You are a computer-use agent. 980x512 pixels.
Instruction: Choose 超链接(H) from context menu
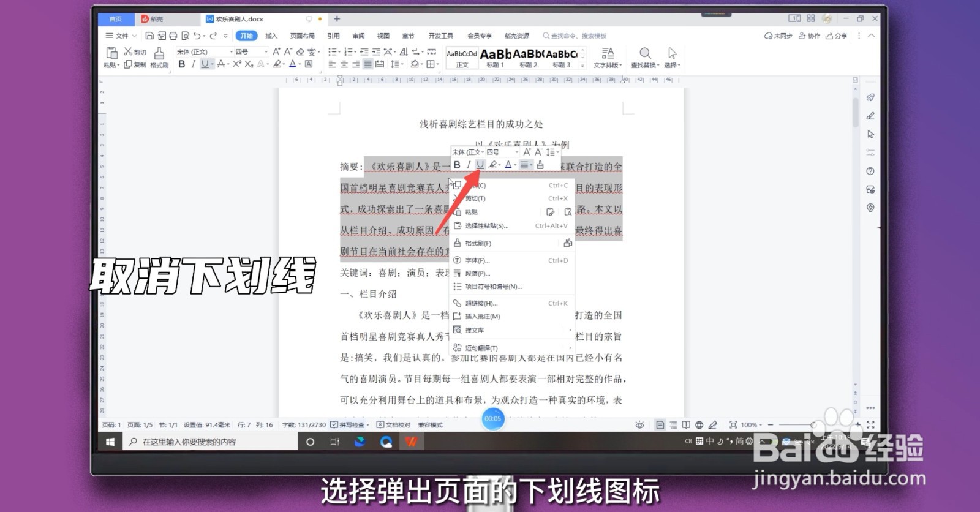coord(511,303)
